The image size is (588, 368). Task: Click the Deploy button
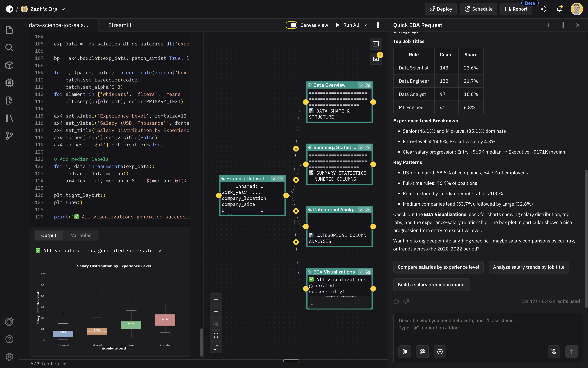pyautogui.click(x=440, y=9)
